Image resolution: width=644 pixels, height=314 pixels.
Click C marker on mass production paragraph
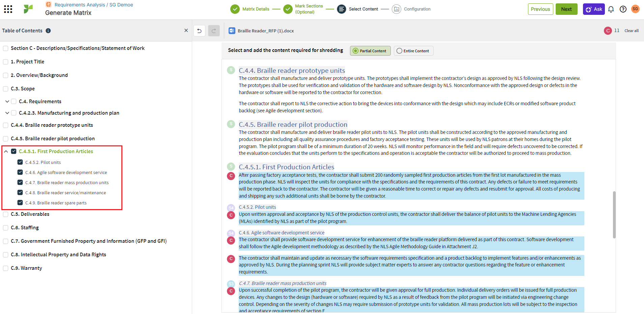pos(231,291)
